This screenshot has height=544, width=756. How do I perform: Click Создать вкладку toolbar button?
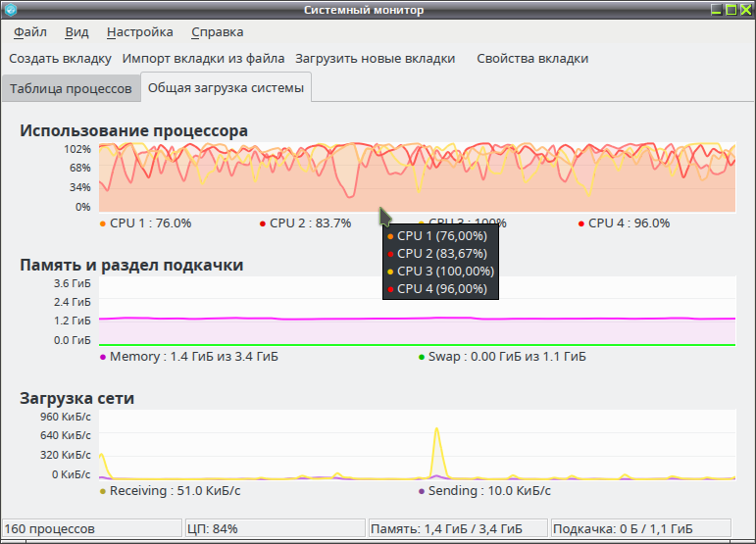tap(60, 58)
